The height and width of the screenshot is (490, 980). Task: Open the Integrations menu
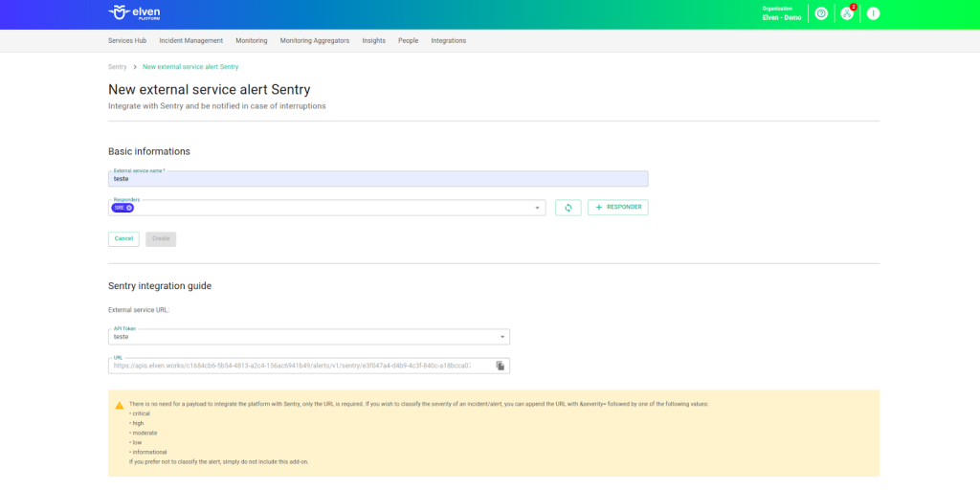click(x=448, y=41)
